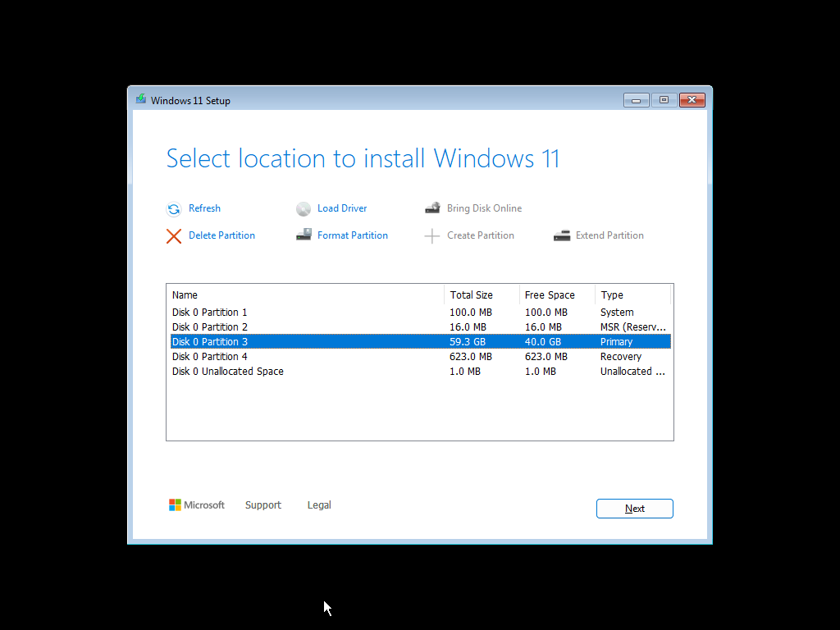Click the Bring Disk Online drive icon
The image size is (840, 630).
(x=433, y=208)
